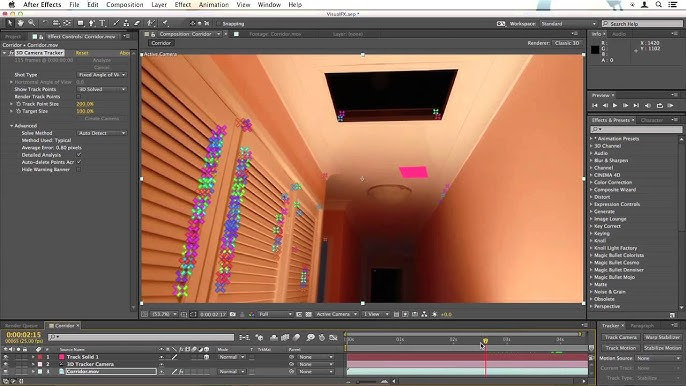Open the Graph Editor icon

(x=333, y=337)
